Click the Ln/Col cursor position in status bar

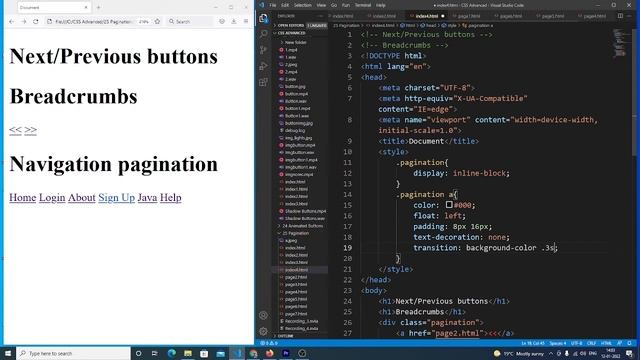(533, 343)
